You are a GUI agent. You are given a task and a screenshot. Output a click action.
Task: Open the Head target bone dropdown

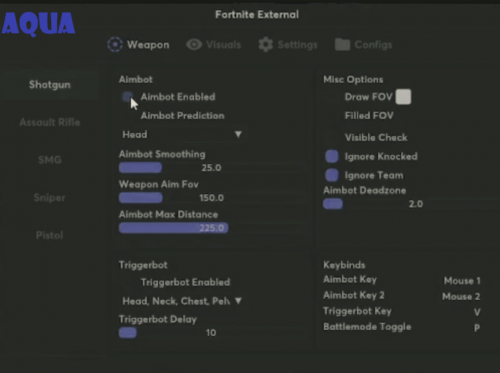(182, 134)
